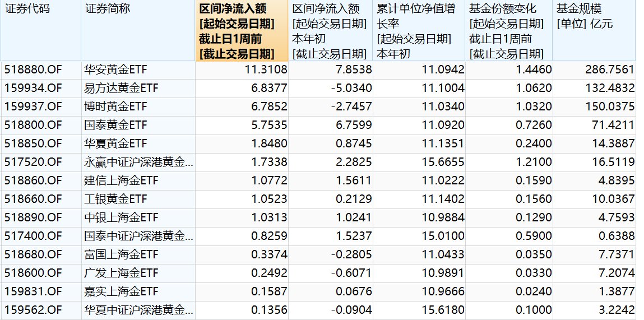Select fund name 国泰中证沪深港黄金
Viewport: 644px width, 320px height.
click(x=138, y=236)
